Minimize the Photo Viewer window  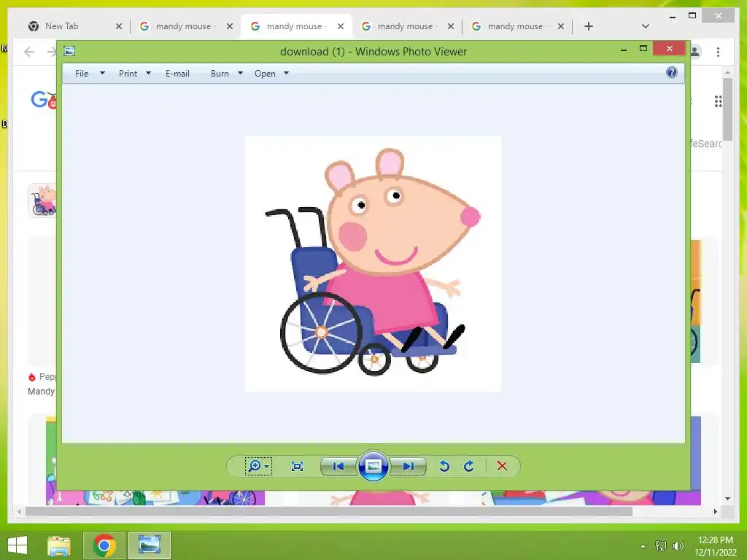point(624,49)
